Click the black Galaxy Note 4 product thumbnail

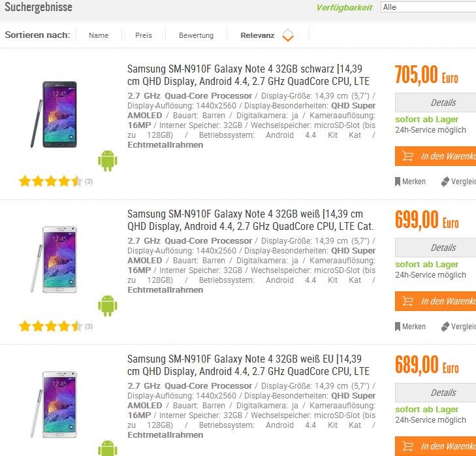coord(55,114)
